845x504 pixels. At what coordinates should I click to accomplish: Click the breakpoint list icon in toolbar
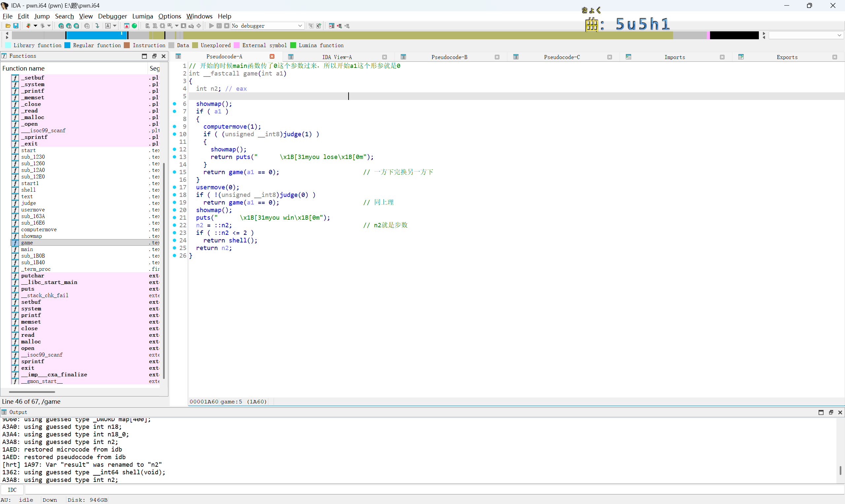(332, 26)
